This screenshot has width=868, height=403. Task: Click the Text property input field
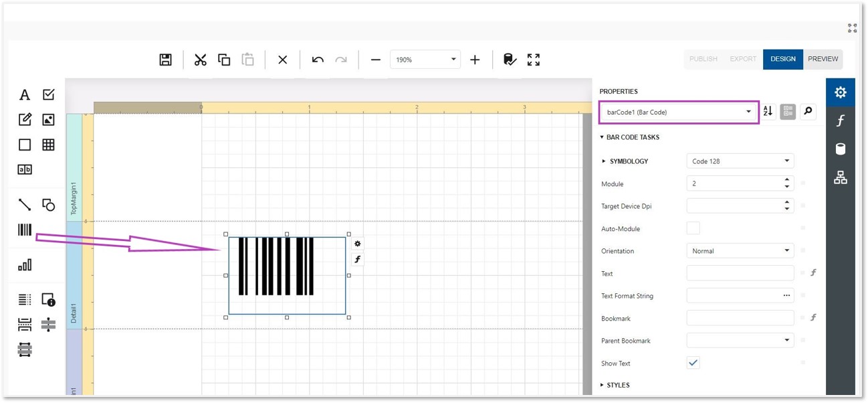tap(740, 273)
